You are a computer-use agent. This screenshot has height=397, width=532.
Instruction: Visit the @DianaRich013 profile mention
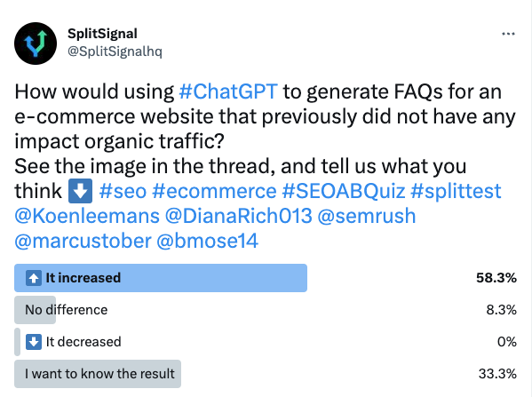click(x=239, y=216)
